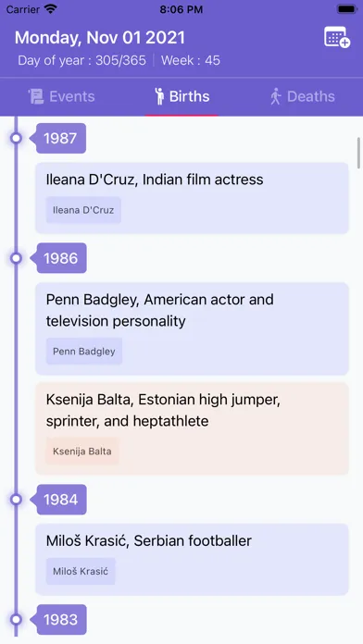
Task: Switch to the Deaths tab
Action: click(x=302, y=96)
